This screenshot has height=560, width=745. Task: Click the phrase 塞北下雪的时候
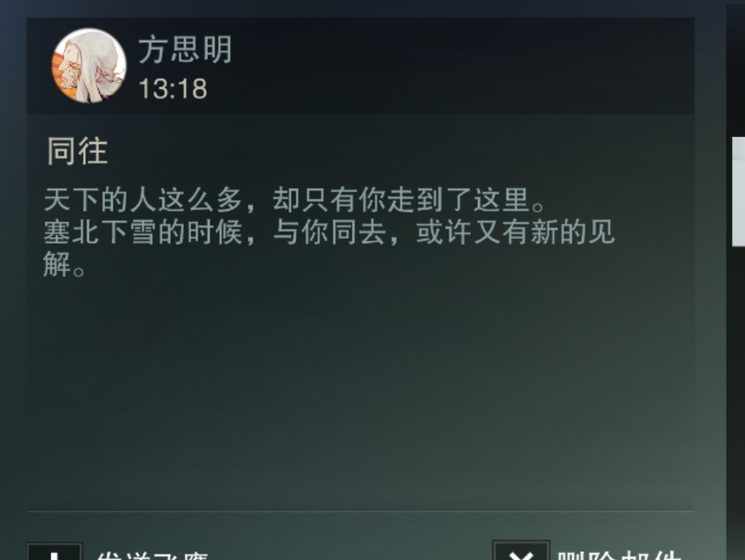143,233
